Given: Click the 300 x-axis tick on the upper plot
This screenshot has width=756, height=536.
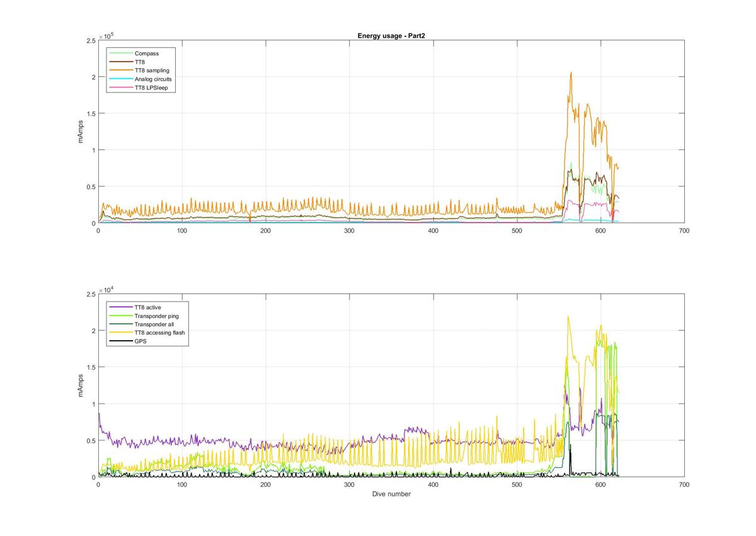Looking at the screenshot, I should [350, 231].
